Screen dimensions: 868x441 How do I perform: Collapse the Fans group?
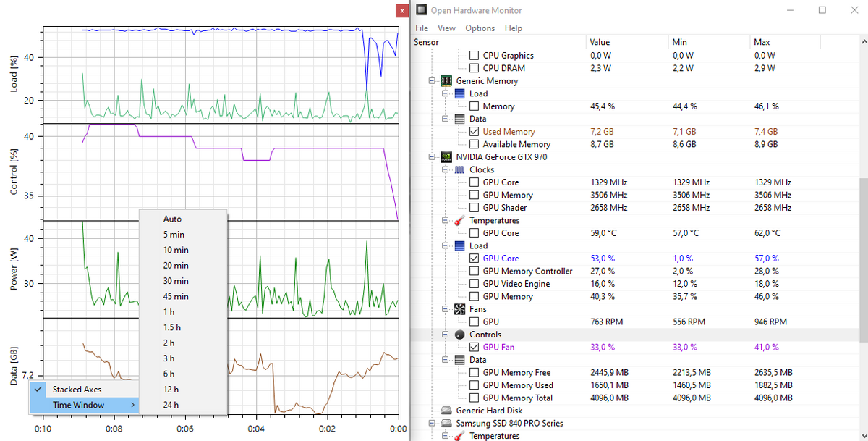click(x=445, y=309)
